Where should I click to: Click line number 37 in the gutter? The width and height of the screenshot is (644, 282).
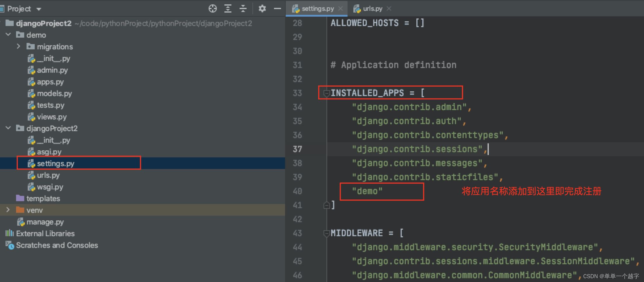[x=297, y=149]
